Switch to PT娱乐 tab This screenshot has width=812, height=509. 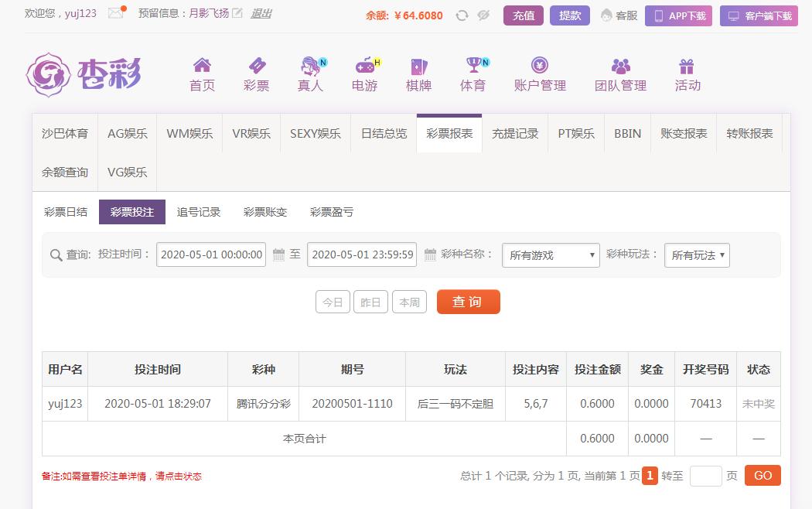tap(576, 134)
